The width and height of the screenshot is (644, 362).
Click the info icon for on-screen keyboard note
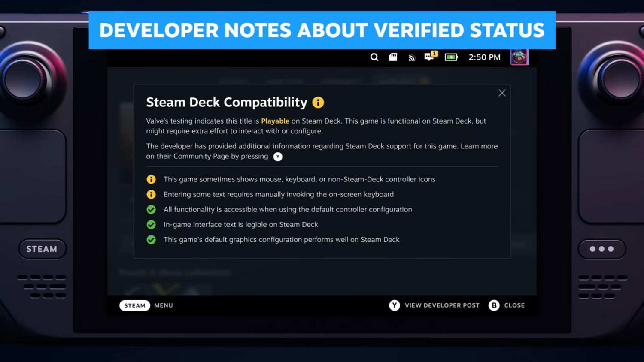point(151,194)
